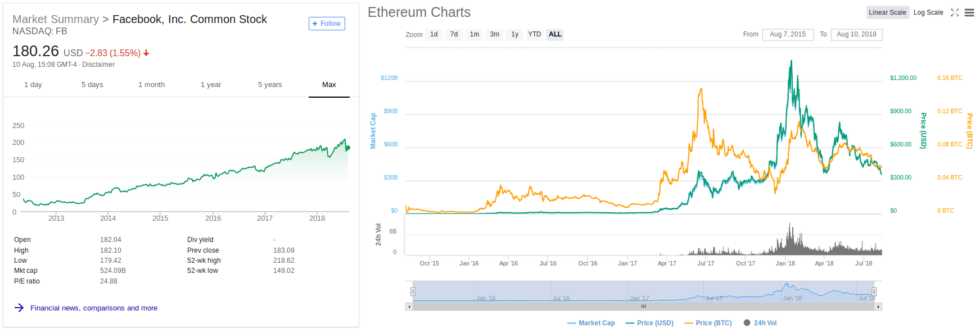Viewport: 980px width, 329px height.
Task: Click the High value 182.10
Action: (111, 250)
